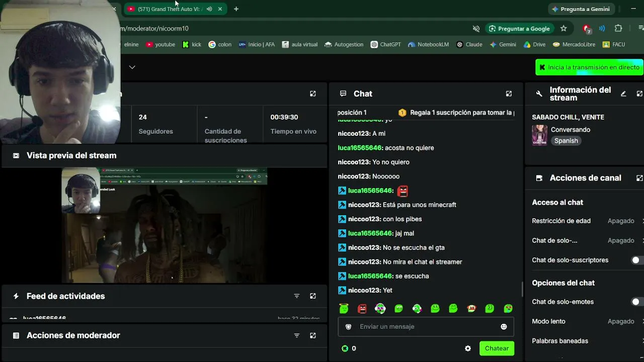Open the kick bookmark

pos(192,44)
